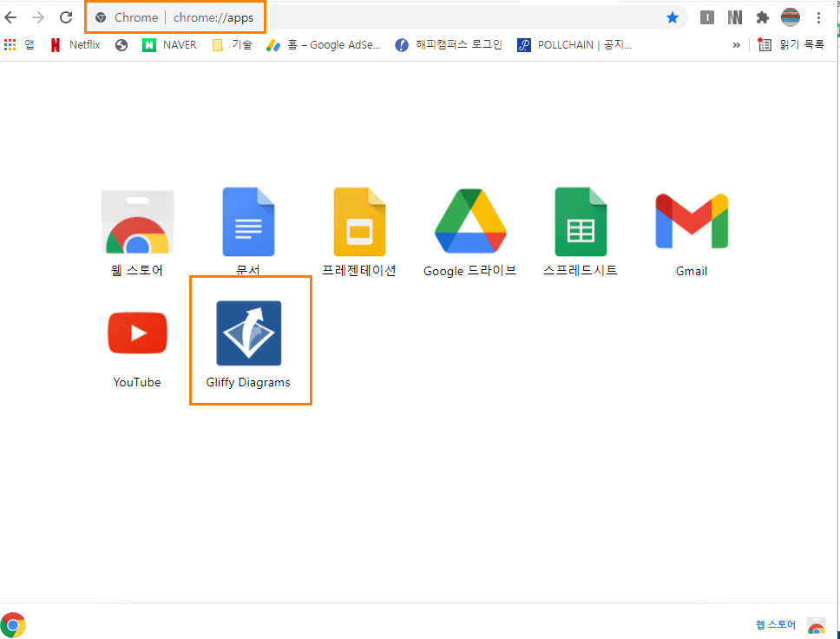Open the Chrome profile avatar

pos(791,17)
